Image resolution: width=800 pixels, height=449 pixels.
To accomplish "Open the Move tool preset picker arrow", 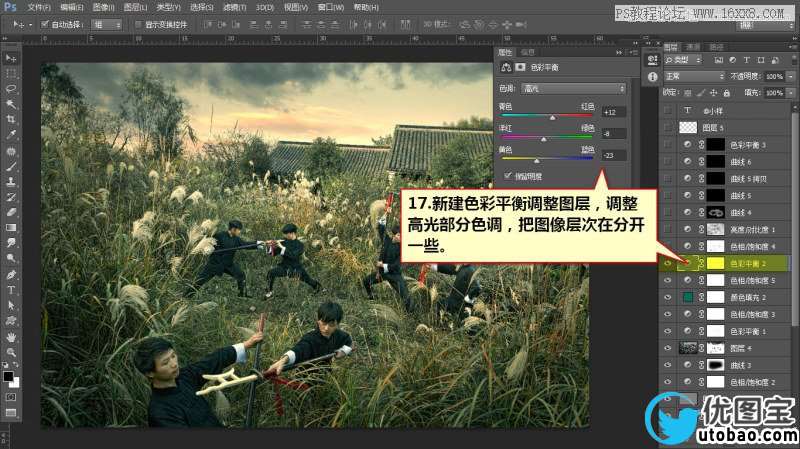I will [31, 24].
